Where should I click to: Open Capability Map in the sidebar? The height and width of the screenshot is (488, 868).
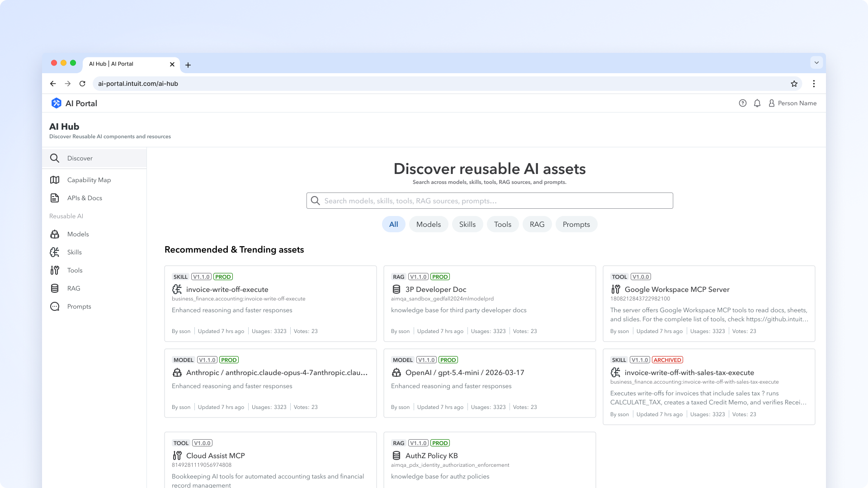pyautogui.click(x=94, y=180)
